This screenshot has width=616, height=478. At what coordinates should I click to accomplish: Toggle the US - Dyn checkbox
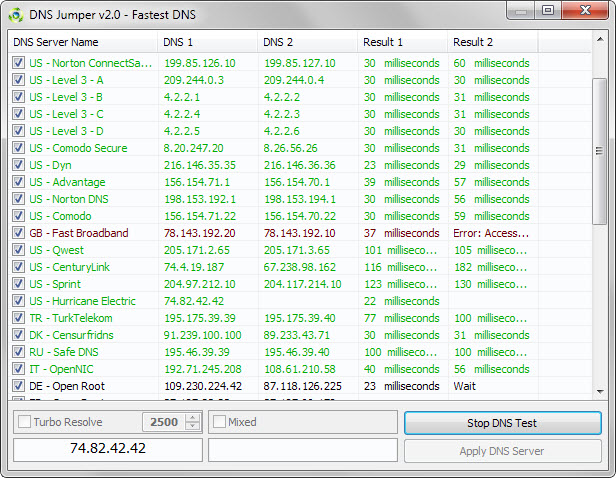pos(18,165)
